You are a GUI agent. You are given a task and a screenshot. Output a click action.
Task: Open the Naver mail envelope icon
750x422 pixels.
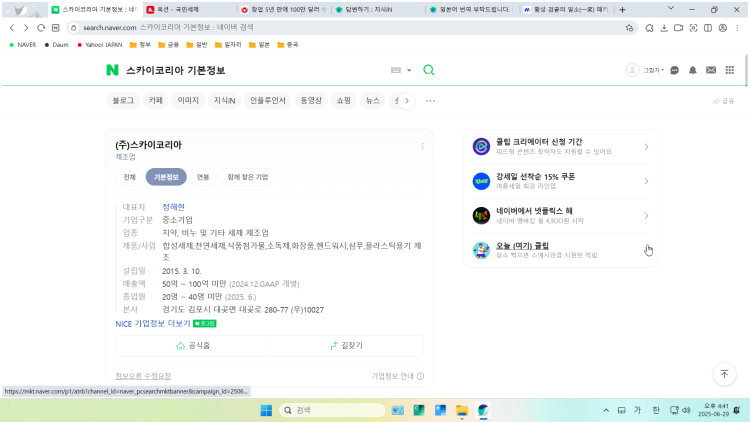pos(711,70)
